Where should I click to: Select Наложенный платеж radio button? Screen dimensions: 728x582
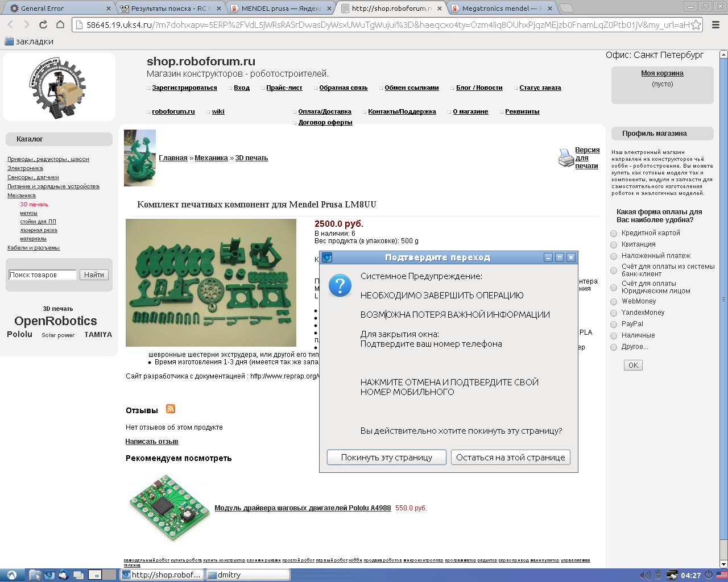tap(614, 256)
